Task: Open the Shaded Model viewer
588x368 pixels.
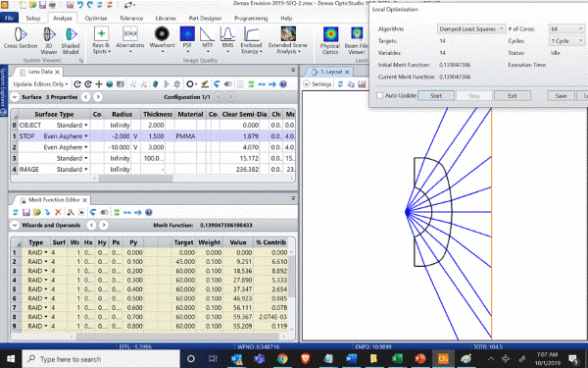Action: point(71,40)
